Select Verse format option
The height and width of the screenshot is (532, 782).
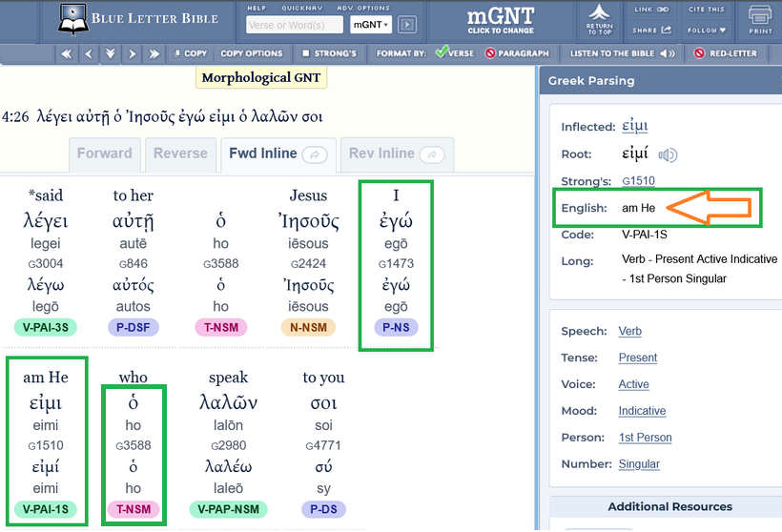tap(454, 52)
